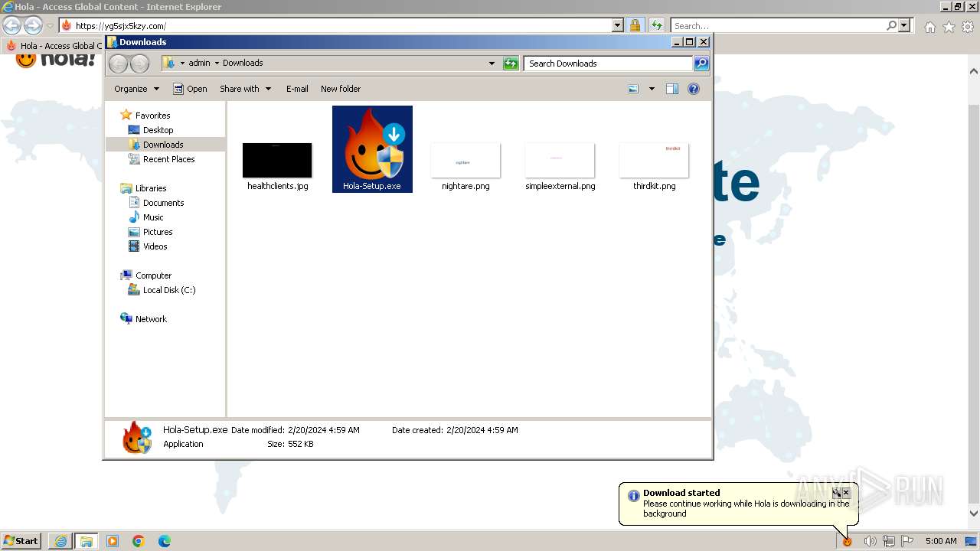Select Network in navigation pane

[x=151, y=319]
